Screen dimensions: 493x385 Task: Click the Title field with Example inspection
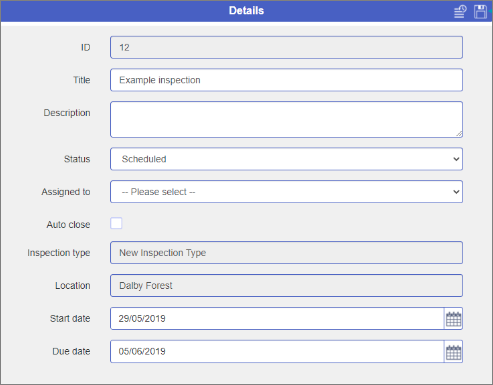(286, 80)
